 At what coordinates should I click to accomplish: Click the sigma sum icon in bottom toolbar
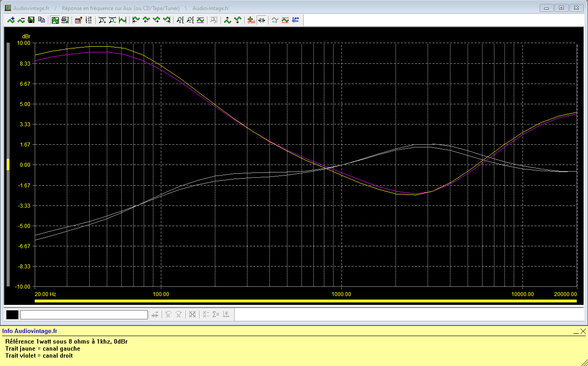(x=216, y=315)
